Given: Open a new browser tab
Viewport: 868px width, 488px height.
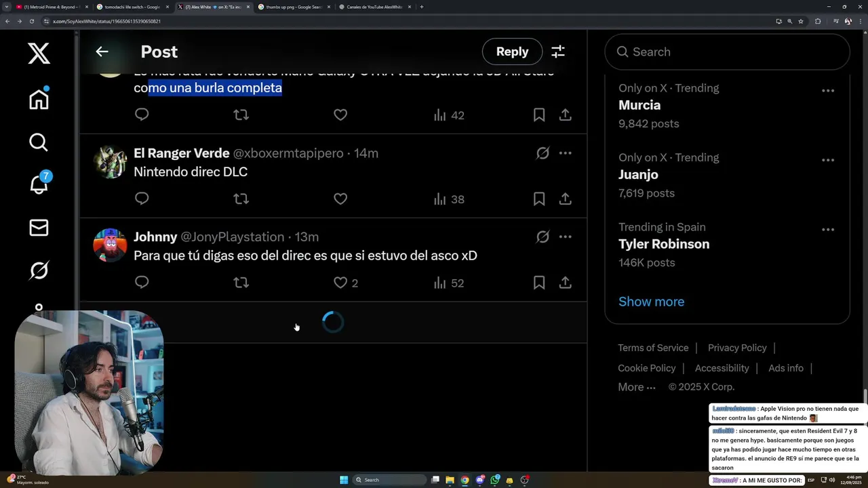Looking at the screenshot, I should pyautogui.click(x=422, y=7).
